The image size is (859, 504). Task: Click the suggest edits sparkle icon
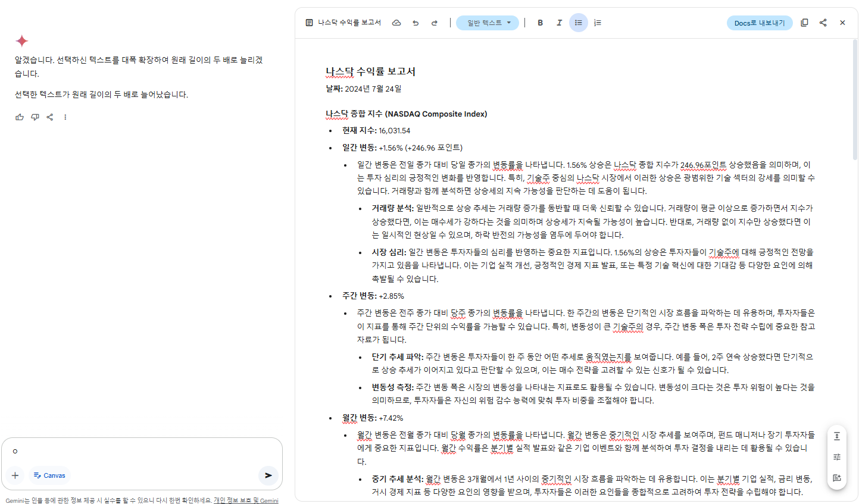click(837, 478)
